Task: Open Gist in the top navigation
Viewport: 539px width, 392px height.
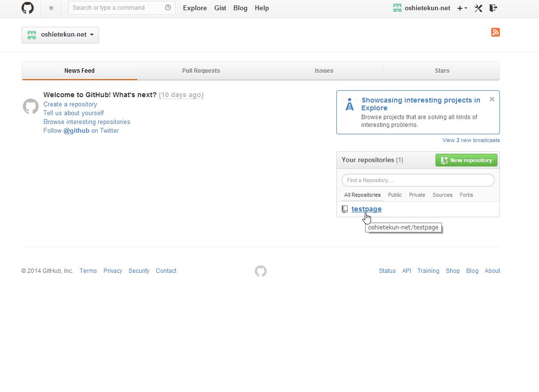Action: 220,8
